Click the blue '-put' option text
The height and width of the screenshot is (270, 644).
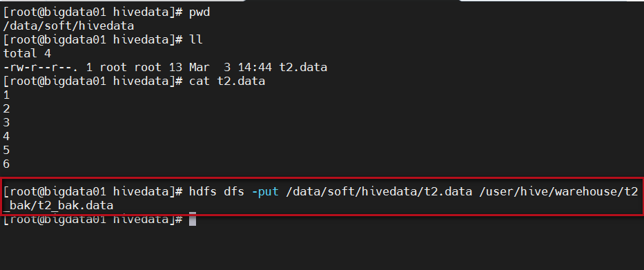click(265, 191)
